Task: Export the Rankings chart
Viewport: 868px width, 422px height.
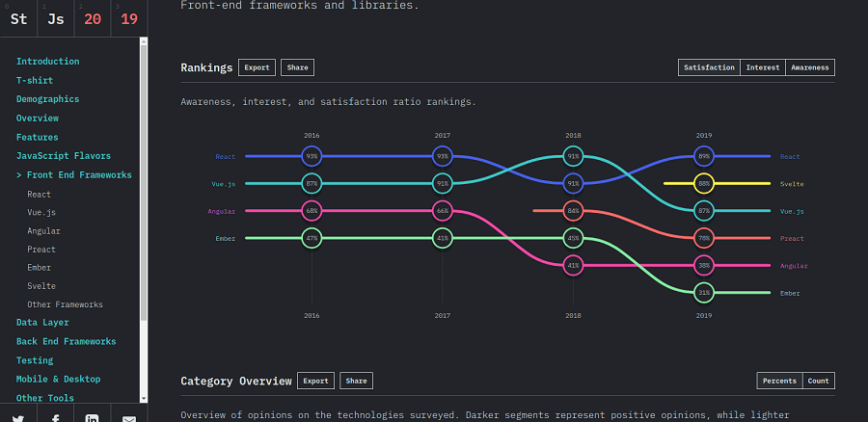Action: tap(257, 67)
